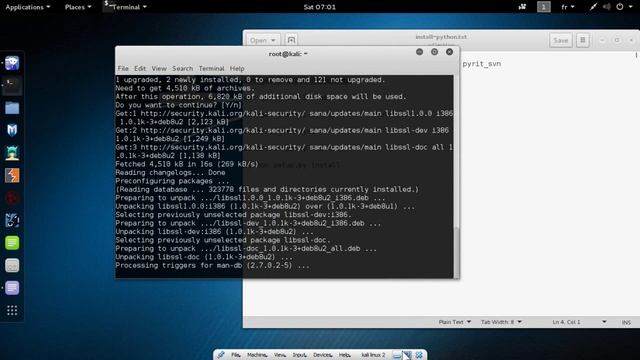Open the dark red dock icon
Screen dimensions: 640x360
12,198
